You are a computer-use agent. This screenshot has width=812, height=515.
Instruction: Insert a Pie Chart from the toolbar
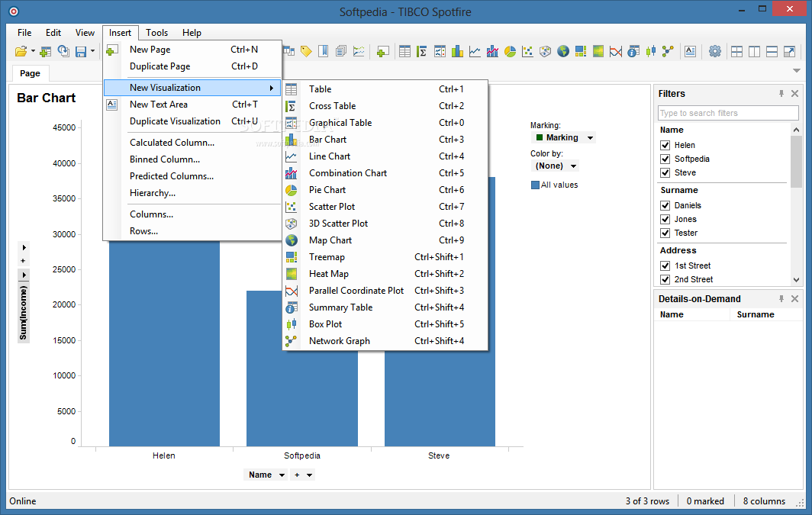click(510, 51)
